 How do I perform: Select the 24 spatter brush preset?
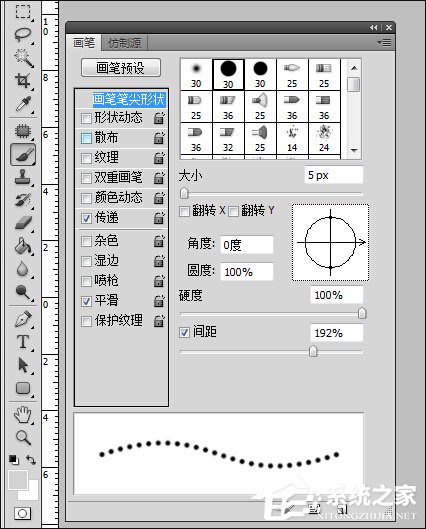point(324,139)
